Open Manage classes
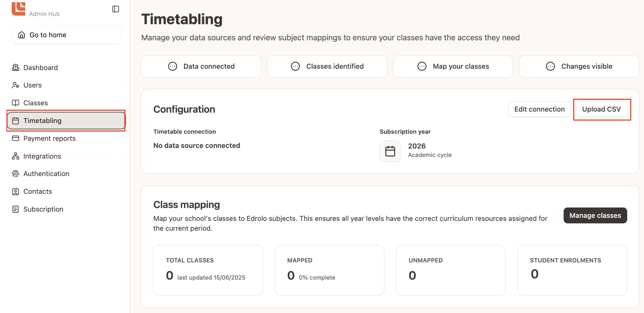 (x=595, y=216)
